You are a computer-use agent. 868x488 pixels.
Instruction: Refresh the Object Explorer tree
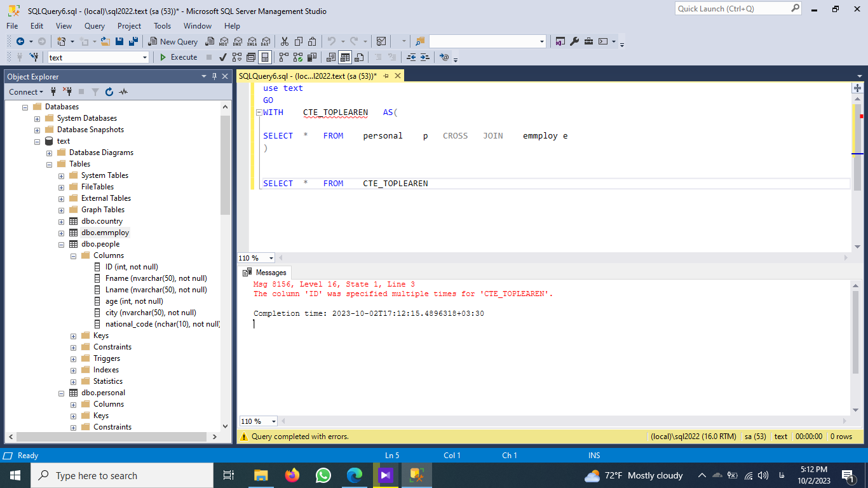[x=109, y=92]
